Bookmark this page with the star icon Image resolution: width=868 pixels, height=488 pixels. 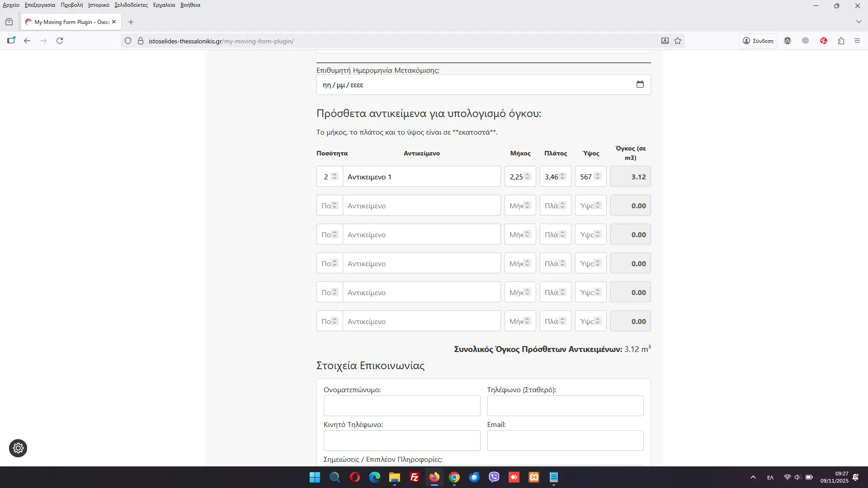(678, 41)
